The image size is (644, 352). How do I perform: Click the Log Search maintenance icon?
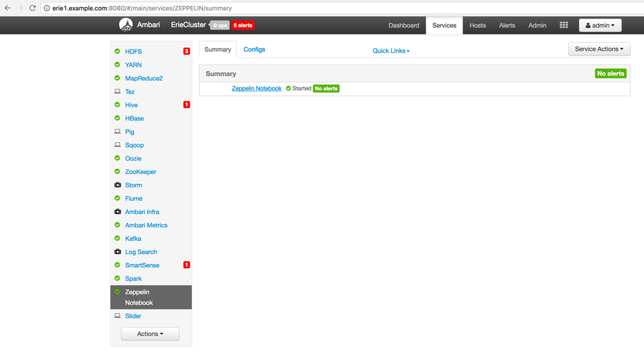pyautogui.click(x=117, y=251)
